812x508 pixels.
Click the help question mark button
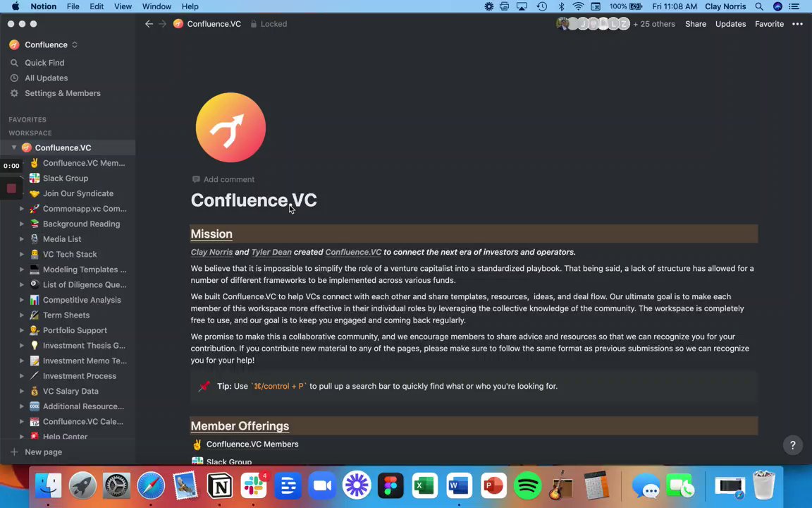click(x=792, y=445)
